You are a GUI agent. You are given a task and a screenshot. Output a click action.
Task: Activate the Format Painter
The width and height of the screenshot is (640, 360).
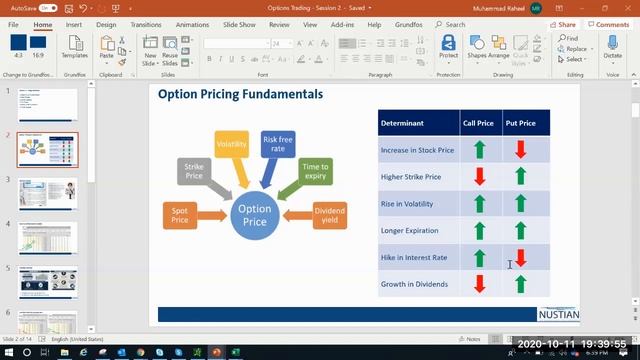(x=122, y=62)
